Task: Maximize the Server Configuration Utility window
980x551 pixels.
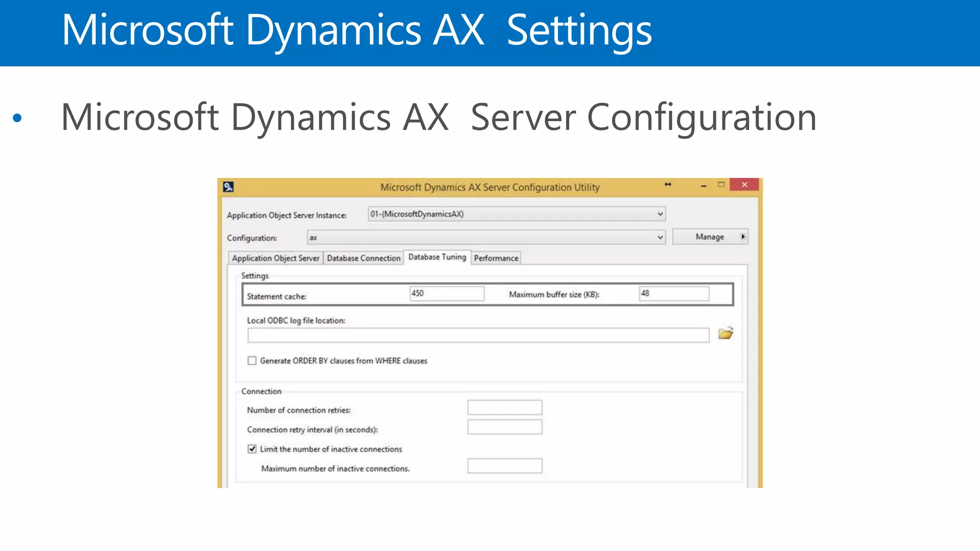Action: pos(721,185)
